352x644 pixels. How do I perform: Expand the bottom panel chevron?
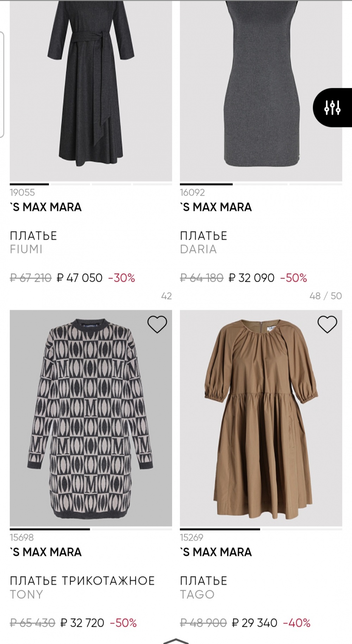coord(176,640)
